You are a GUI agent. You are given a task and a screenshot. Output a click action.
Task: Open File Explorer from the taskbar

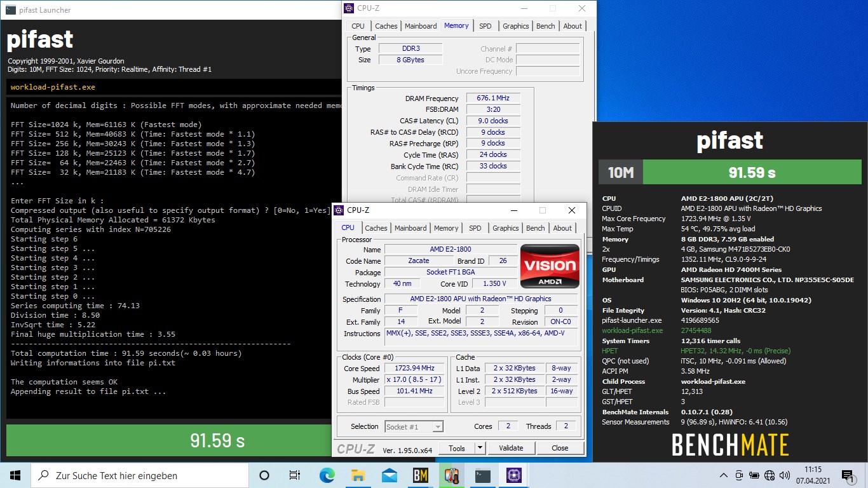tap(358, 475)
